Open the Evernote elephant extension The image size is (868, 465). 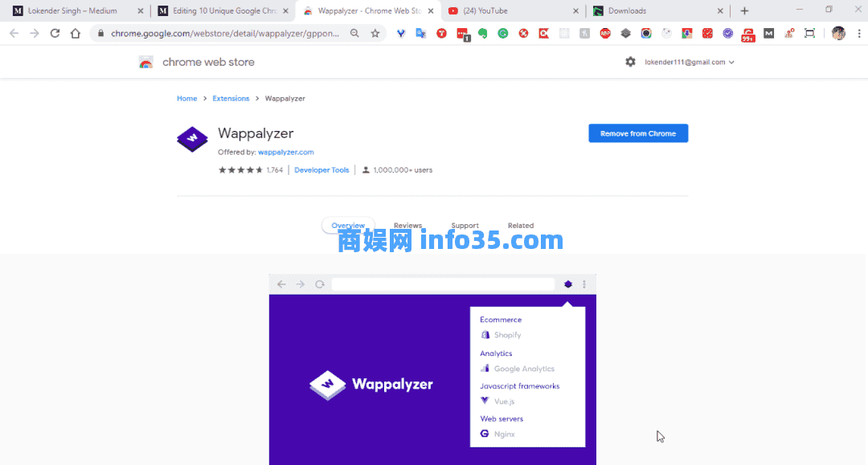click(x=483, y=33)
